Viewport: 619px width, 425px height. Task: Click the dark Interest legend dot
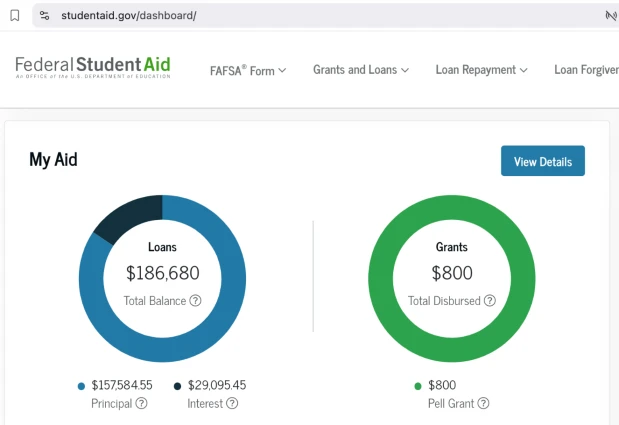click(178, 386)
